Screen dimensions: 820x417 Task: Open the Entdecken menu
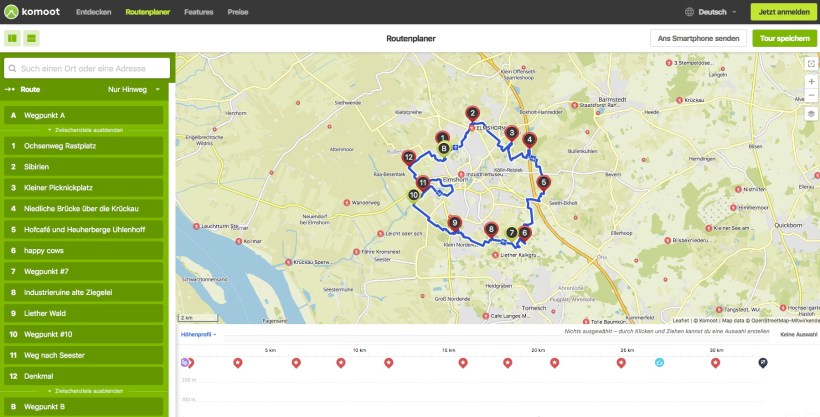tap(94, 12)
